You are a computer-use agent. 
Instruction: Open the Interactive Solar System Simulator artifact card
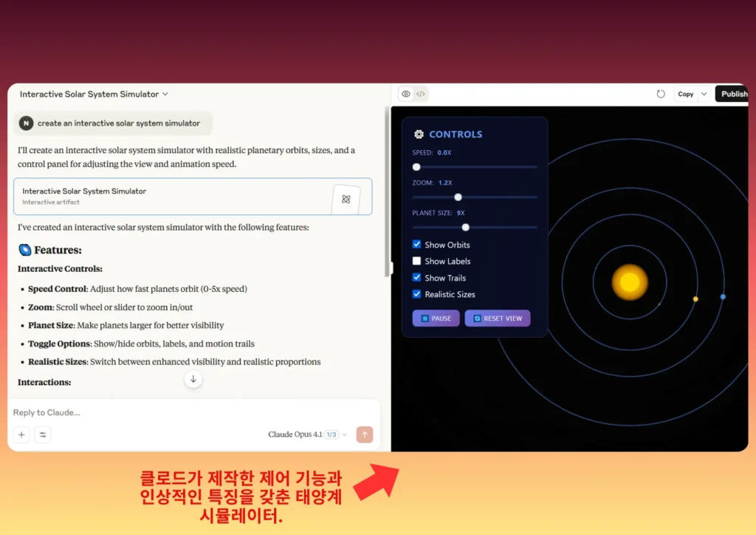coord(148,197)
